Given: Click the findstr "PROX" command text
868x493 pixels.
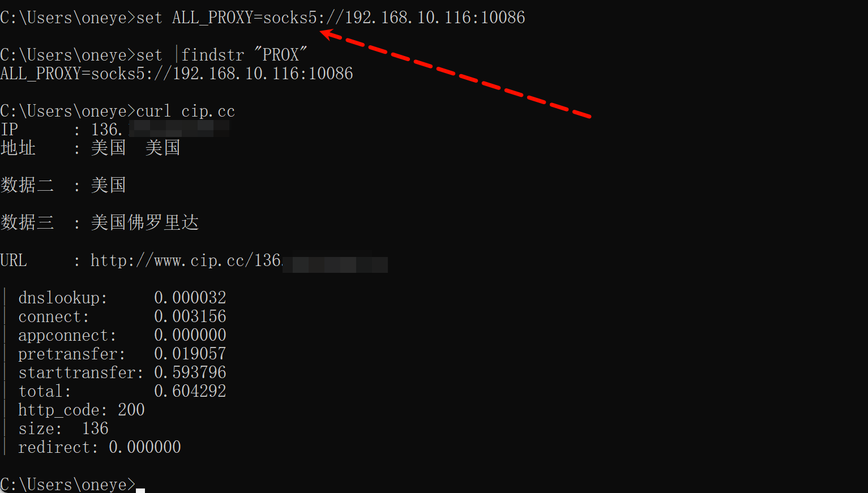Looking at the screenshot, I should pos(244,55).
